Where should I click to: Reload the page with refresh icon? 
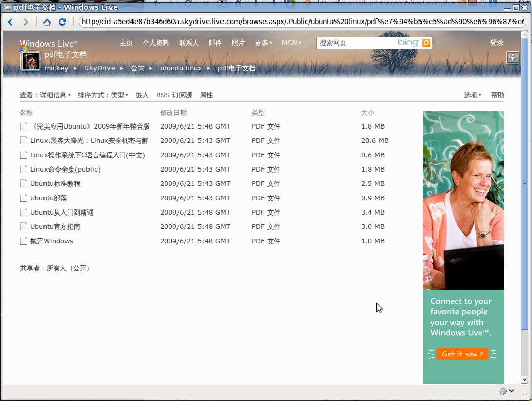pyautogui.click(x=62, y=22)
